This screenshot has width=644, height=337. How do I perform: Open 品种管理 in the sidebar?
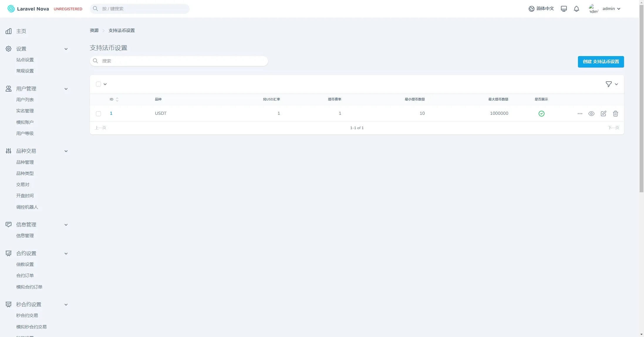click(x=25, y=162)
